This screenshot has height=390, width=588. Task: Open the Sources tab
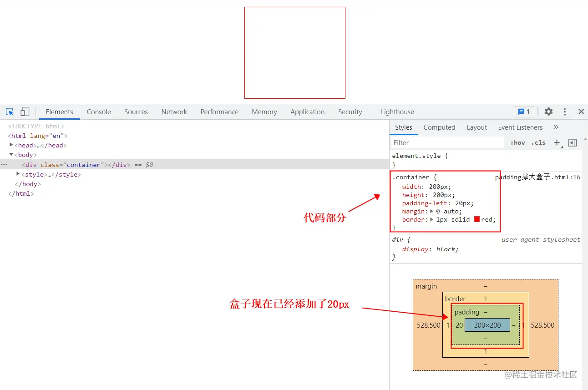[136, 112]
